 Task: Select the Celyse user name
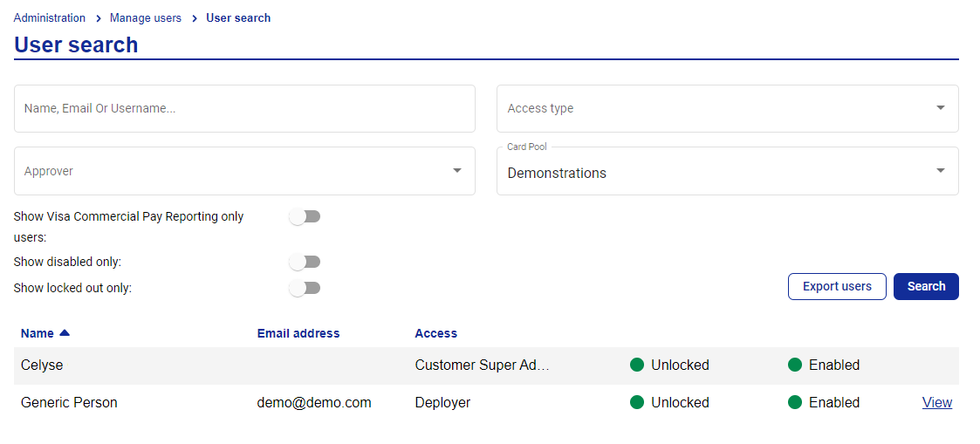tap(42, 365)
